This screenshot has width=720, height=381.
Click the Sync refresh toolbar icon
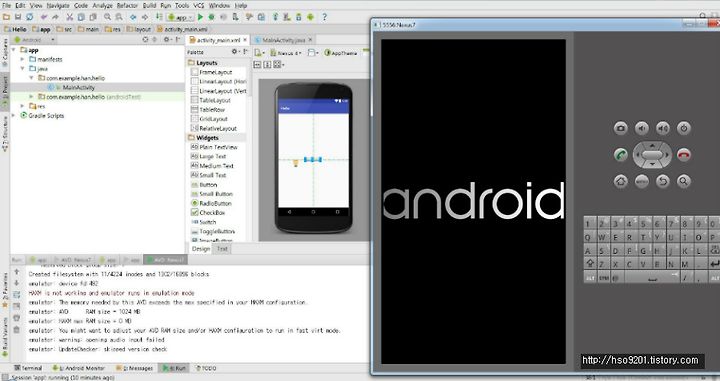(x=29, y=17)
